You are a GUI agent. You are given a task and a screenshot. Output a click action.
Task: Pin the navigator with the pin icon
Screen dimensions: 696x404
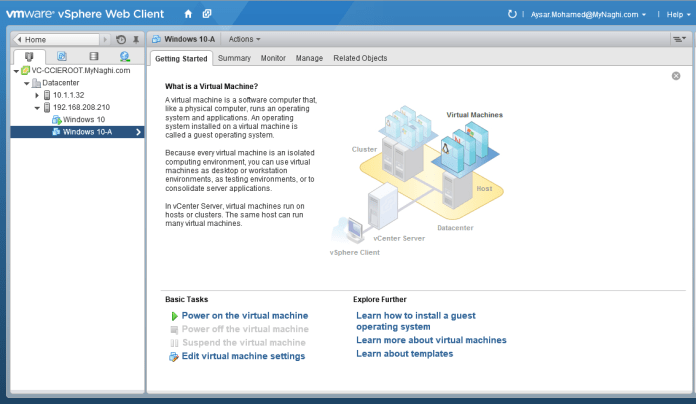[x=136, y=39]
